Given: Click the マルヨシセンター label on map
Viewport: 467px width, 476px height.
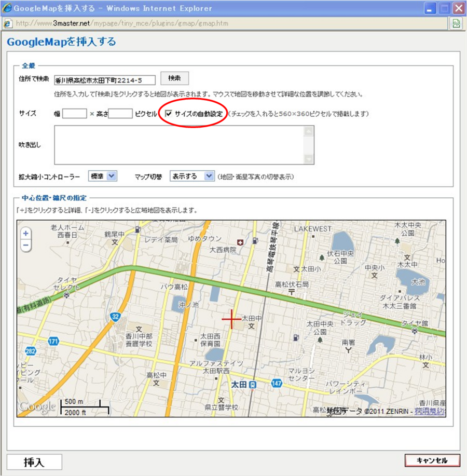Looking at the screenshot, I should coord(301,375).
